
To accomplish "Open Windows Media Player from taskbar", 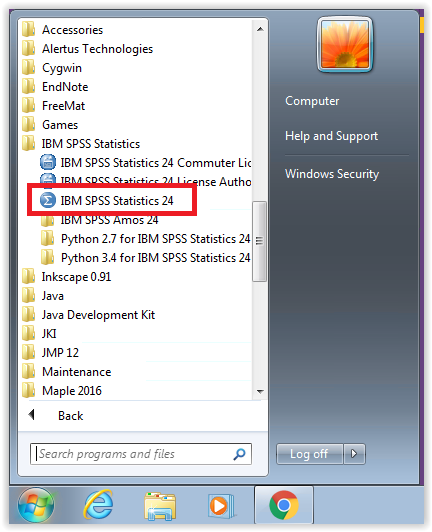I will pos(221,506).
